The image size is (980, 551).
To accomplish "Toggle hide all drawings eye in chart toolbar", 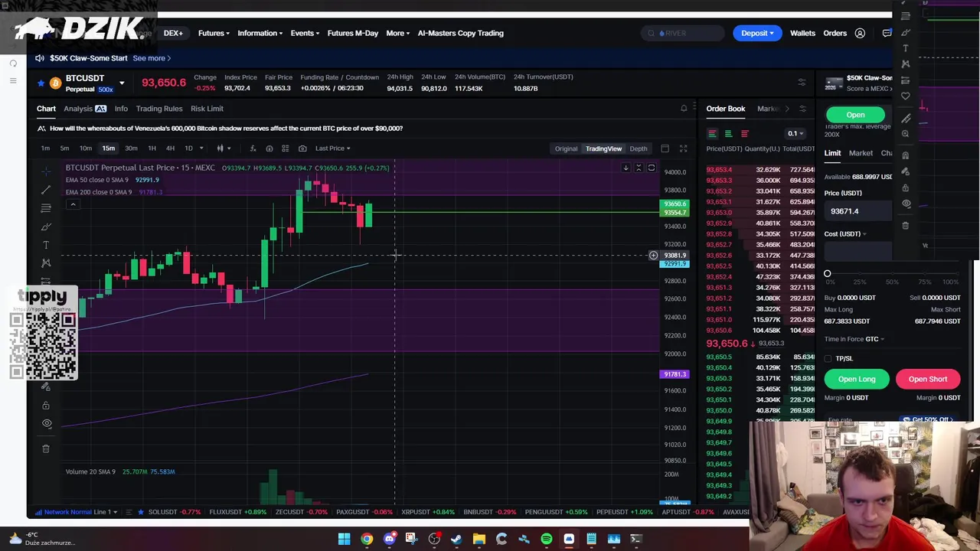I will [x=46, y=423].
